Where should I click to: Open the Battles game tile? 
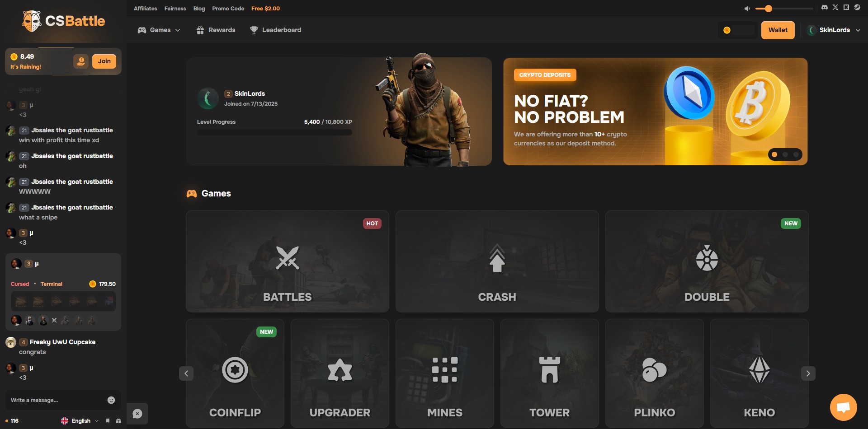click(288, 261)
